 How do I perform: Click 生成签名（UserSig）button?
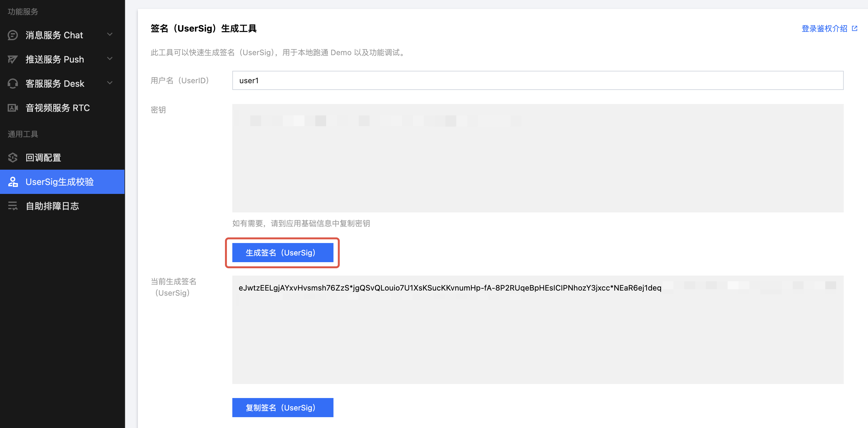(282, 253)
